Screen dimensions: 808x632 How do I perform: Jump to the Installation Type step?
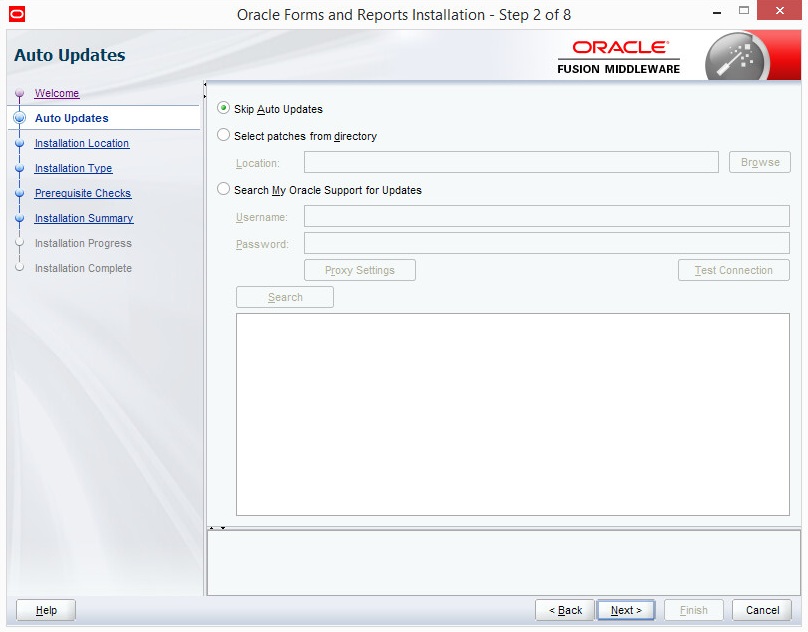click(x=73, y=168)
